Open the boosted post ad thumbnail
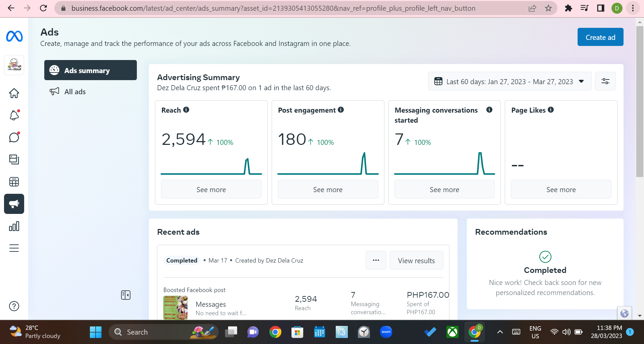 (x=175, y=307)
